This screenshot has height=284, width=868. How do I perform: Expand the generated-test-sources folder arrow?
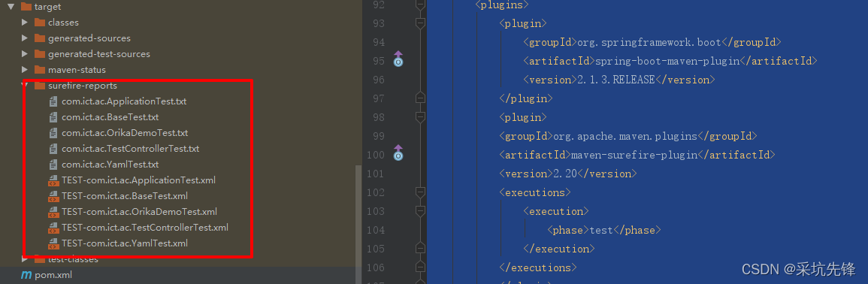tap(24, 53)
